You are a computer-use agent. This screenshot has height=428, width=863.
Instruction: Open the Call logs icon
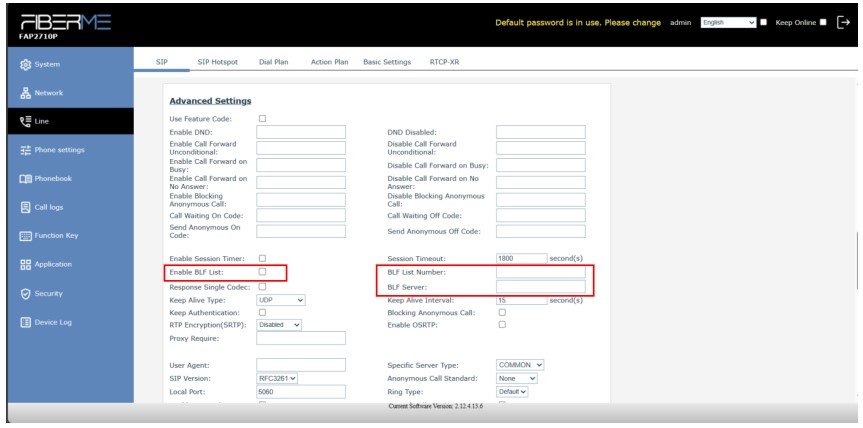click(x=25, y=207)
